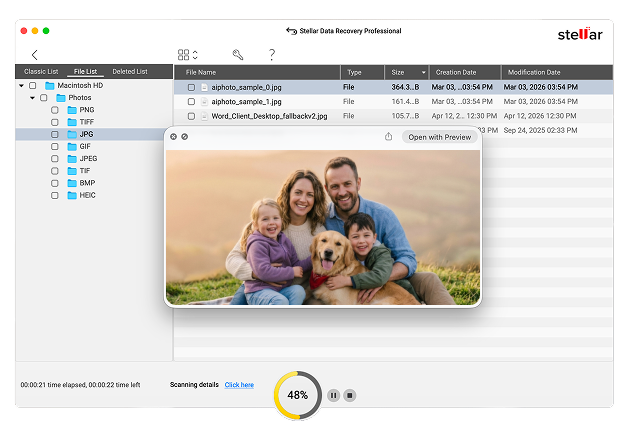643x445 pixels.
Task: Select the aiphoto_sample_1.jpg file name
Action: (246, 102)
